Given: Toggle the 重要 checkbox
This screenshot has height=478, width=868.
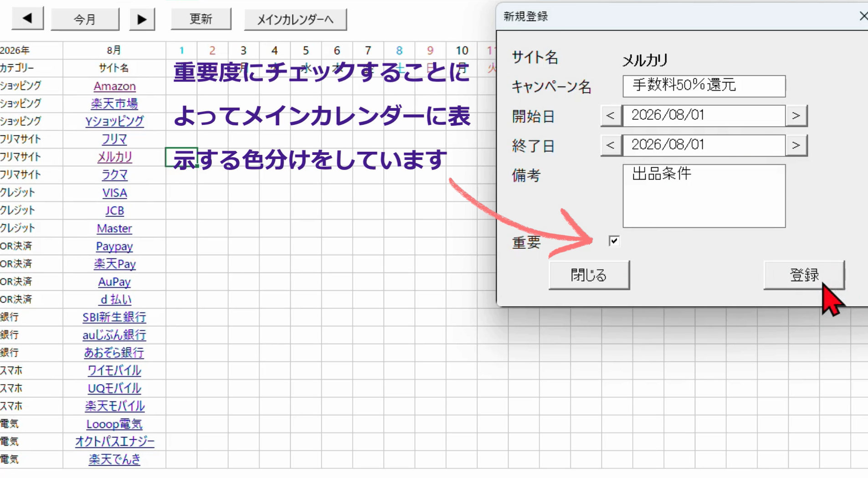Looking at the screenshot, I should tap(614, 241).
